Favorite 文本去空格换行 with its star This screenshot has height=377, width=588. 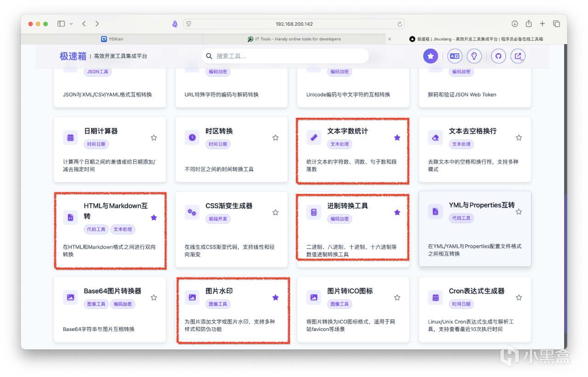click(519, 137)
